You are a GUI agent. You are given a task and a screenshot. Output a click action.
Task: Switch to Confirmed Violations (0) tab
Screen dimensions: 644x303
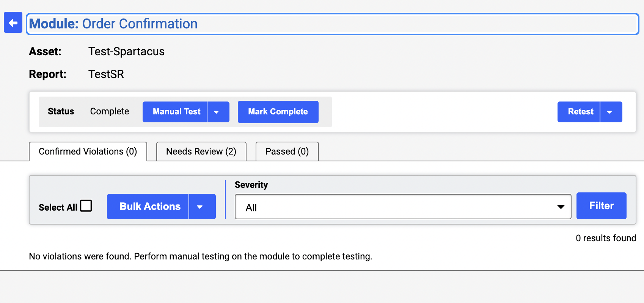point(88,151)
